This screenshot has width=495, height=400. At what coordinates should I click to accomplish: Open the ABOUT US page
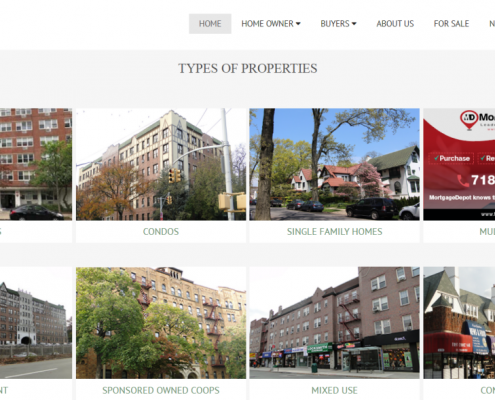[395, 24]
